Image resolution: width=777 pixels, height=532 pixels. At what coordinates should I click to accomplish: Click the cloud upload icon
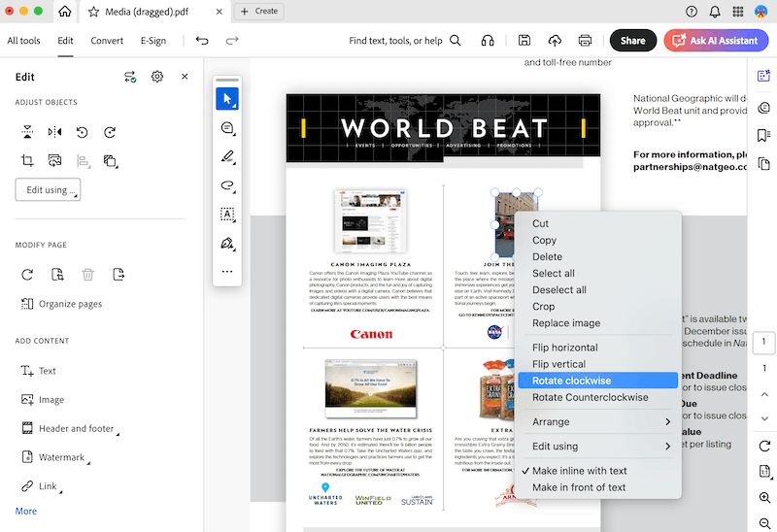click(x=555, y=41)
